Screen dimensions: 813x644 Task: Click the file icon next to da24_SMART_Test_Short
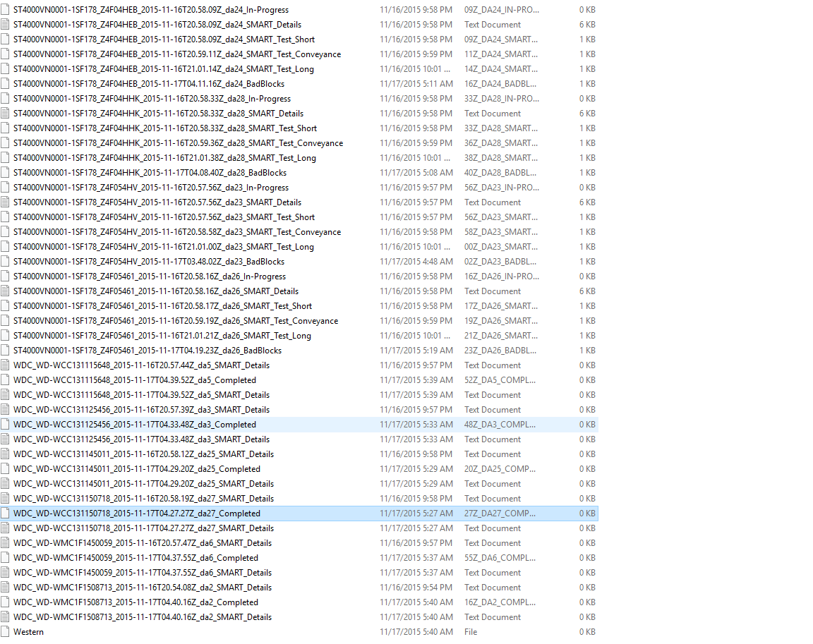tap(5, 39)
